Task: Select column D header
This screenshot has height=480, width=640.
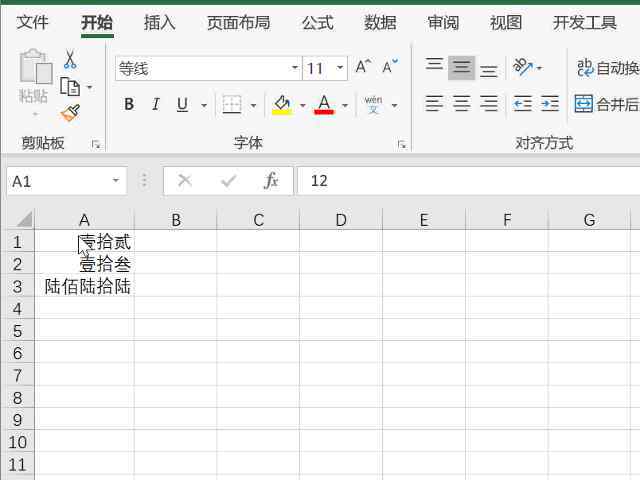Action: (341, 220)
